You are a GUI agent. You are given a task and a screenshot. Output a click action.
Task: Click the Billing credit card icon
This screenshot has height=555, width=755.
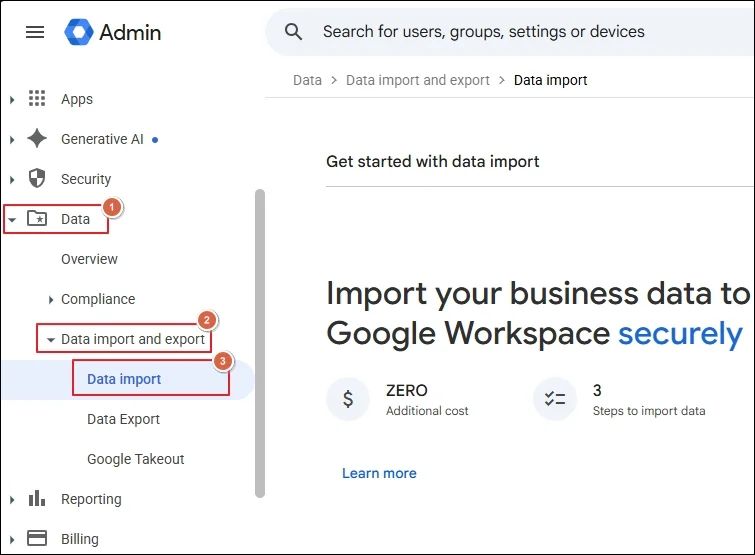point(37,538)
